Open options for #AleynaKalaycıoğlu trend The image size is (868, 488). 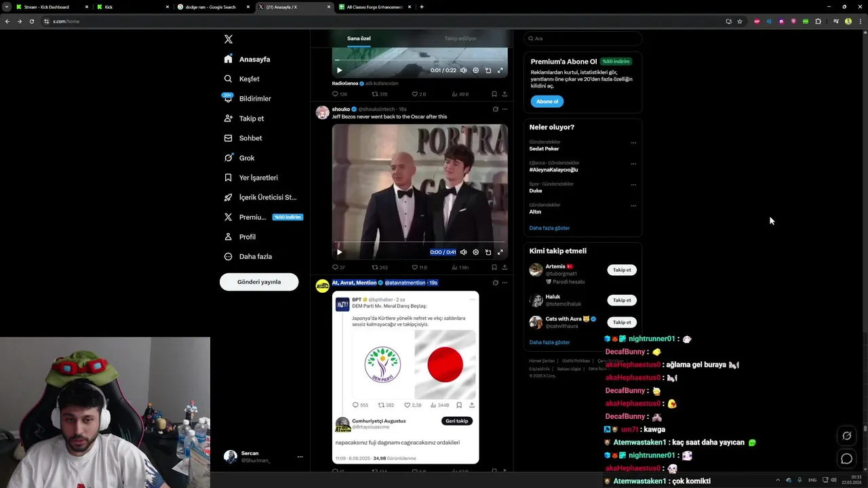click(x=633, y=164)
